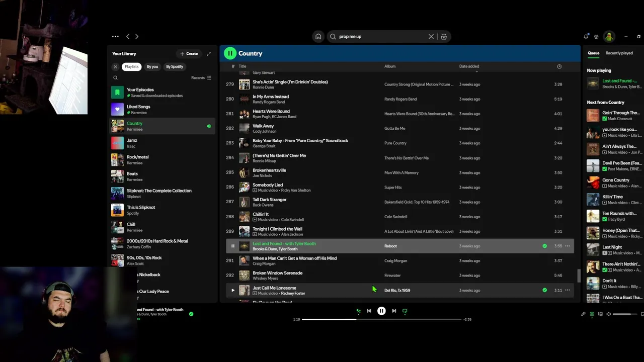Open more options for Just Call Me Lonesome

click(568, 290)
